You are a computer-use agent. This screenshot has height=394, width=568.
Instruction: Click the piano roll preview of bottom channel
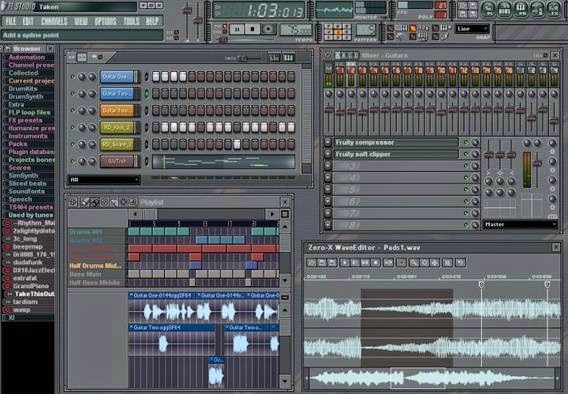point(224,162)
